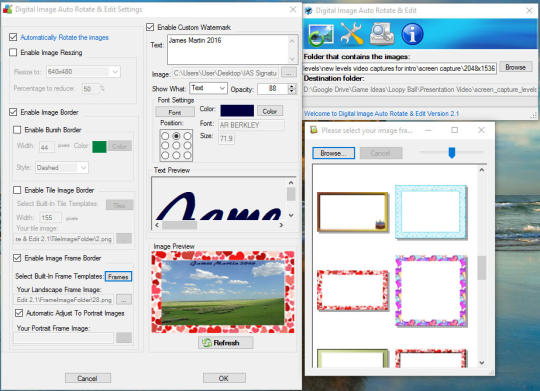Click Browse... in frame picker window
The image size is (540, 391).
coord(333,153)
